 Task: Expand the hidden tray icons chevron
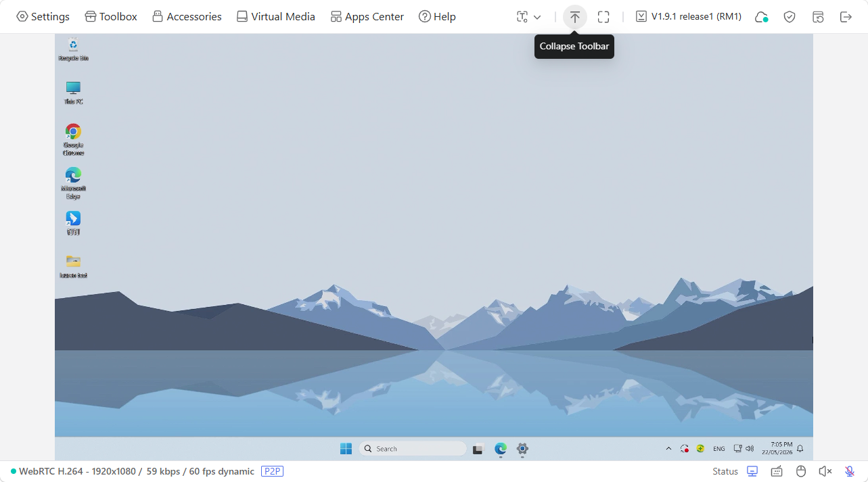point(669,449)
